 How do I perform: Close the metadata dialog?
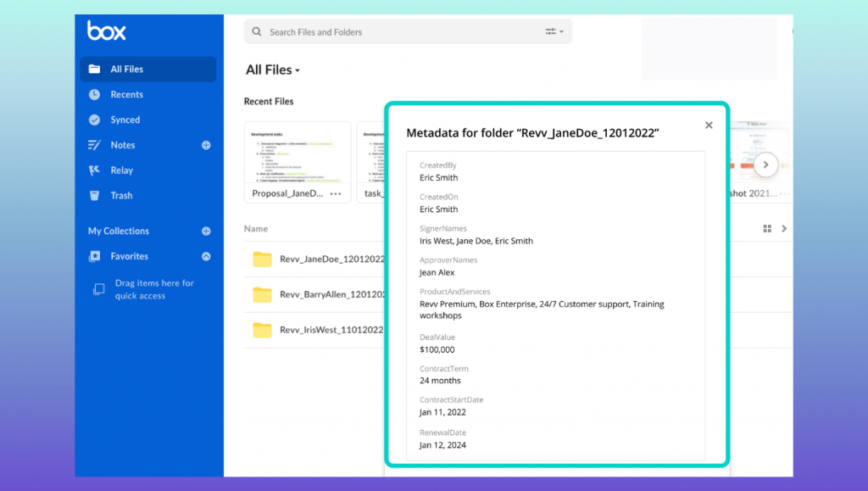[709, 125]
